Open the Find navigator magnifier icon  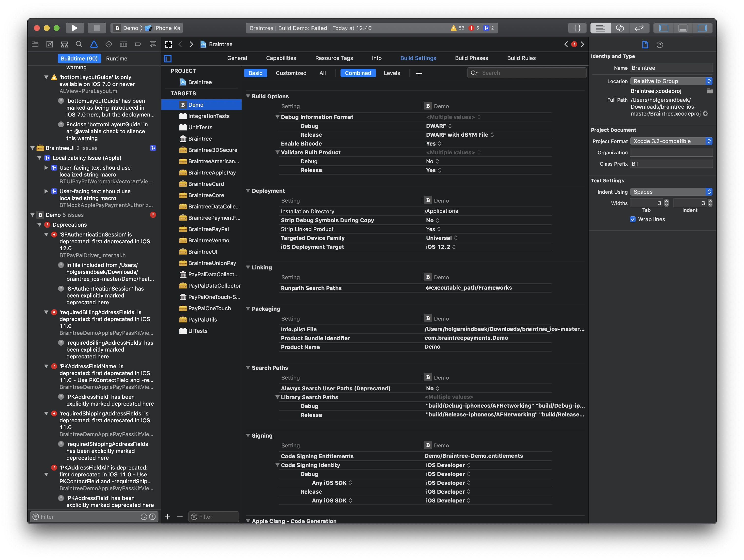pos(79,44)
